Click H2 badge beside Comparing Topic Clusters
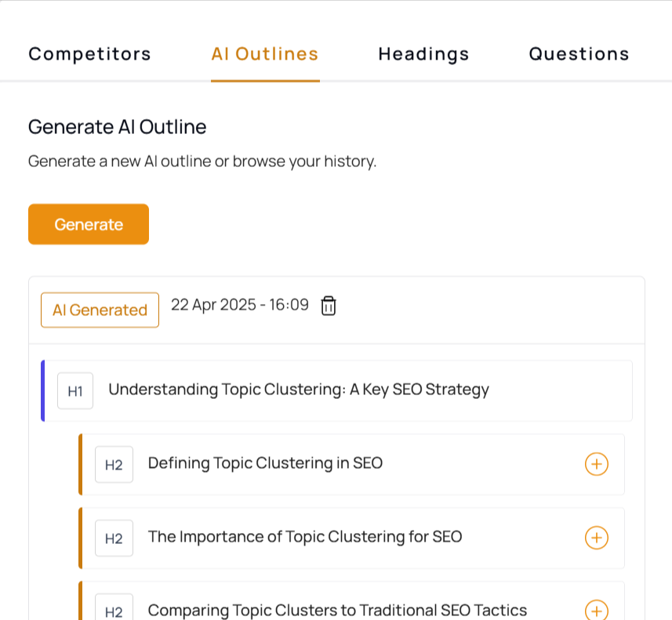 (x=114, y=608)
